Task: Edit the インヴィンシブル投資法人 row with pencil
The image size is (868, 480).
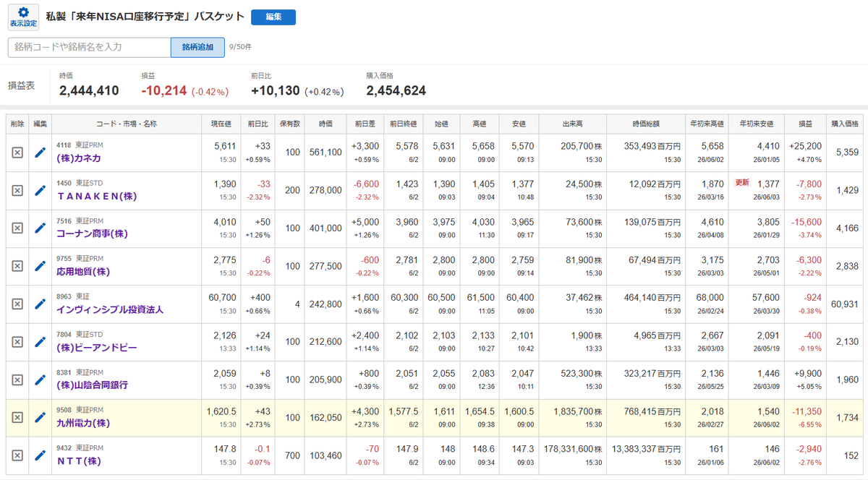Action: 41,304
